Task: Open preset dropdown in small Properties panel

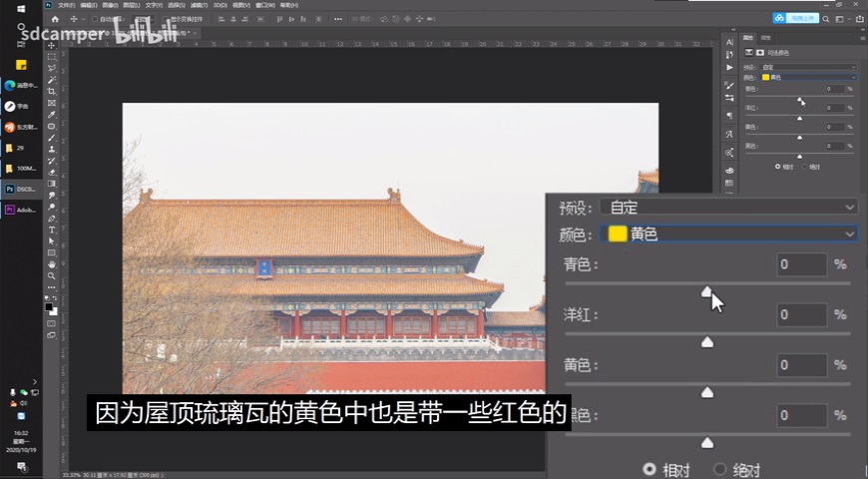Action: 808,67
